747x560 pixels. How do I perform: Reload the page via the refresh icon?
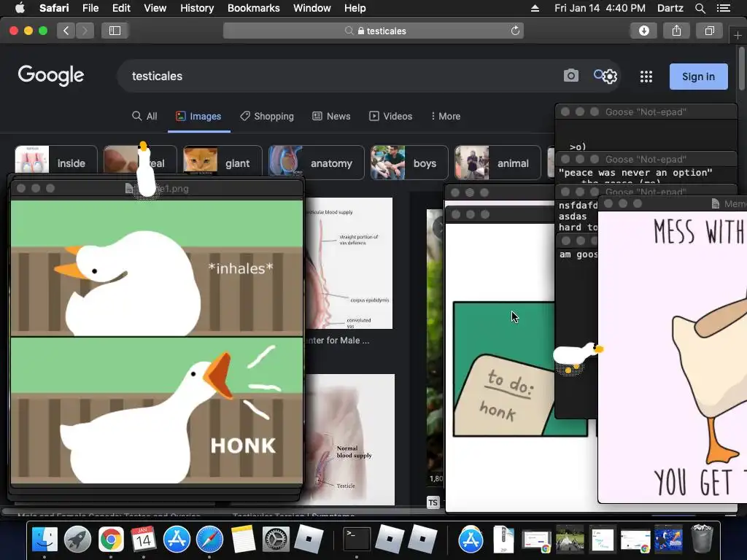515,31
